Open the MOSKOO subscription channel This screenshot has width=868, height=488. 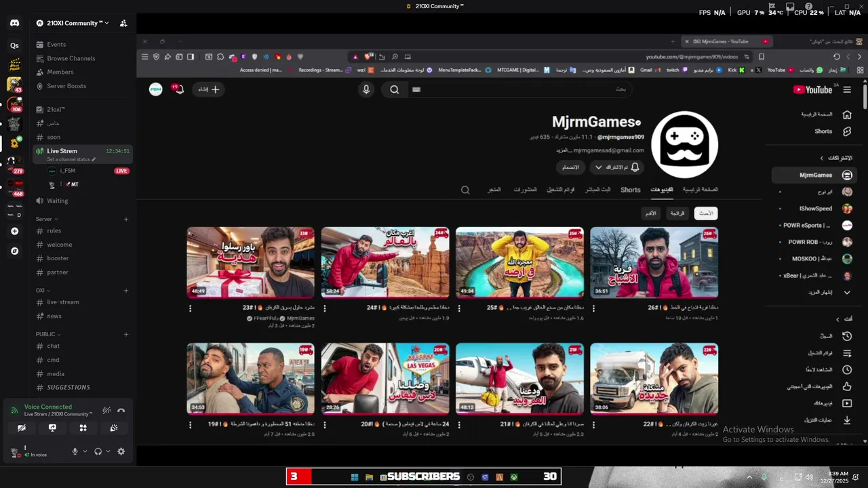(x=814, y=259)
